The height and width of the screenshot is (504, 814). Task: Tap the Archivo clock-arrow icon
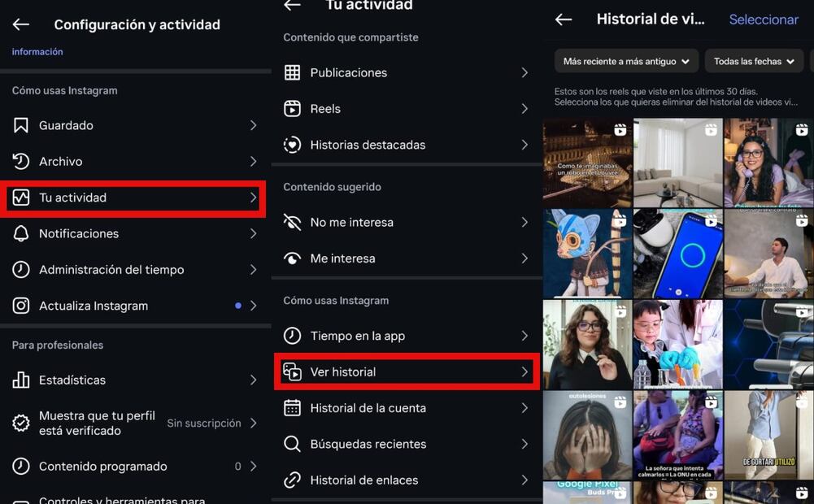(x=21, y=161)
